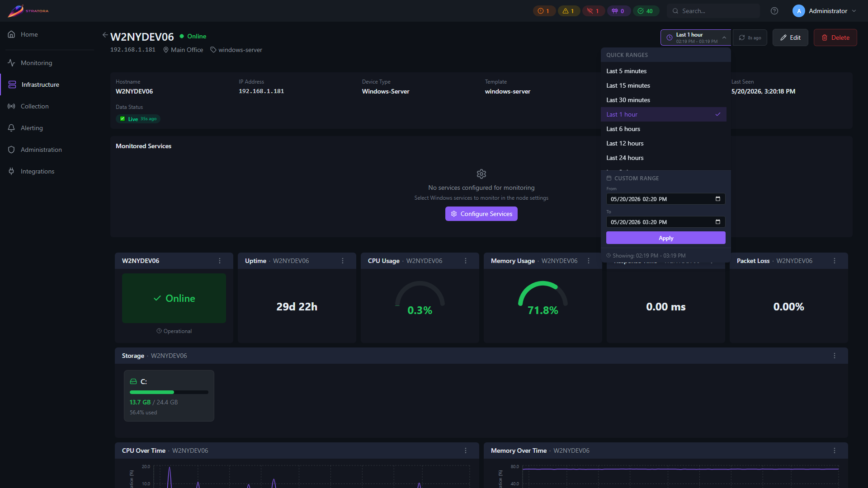Click the Main Office location pin icon
This screenshot has height=488, width=868.
click(166, 50)
